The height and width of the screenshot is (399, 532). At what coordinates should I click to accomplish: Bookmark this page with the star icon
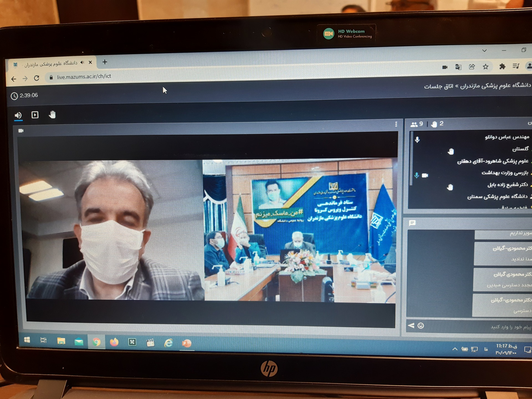[485, 67]
